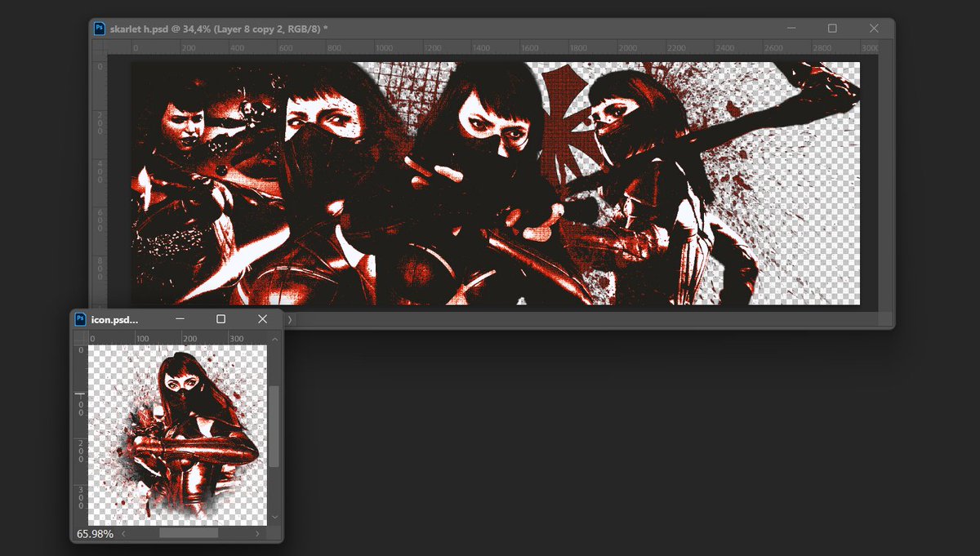Viewport: 980px width, 556px height.
Task: Minimize the icon.psd window
Action: coord(180,319)
